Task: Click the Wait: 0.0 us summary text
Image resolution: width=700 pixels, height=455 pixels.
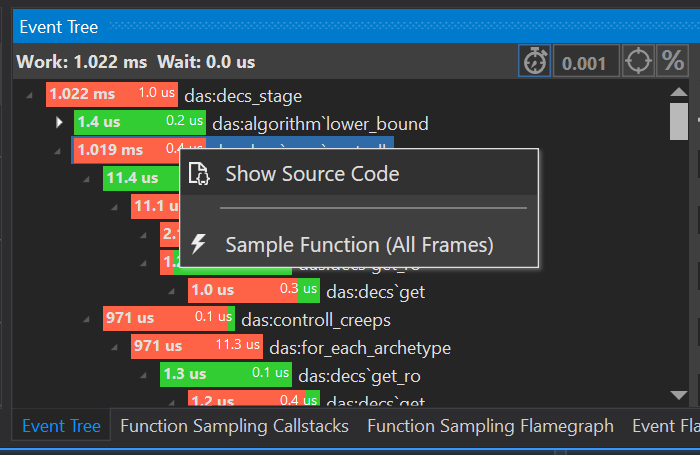Action: click(x=206, y=62)
